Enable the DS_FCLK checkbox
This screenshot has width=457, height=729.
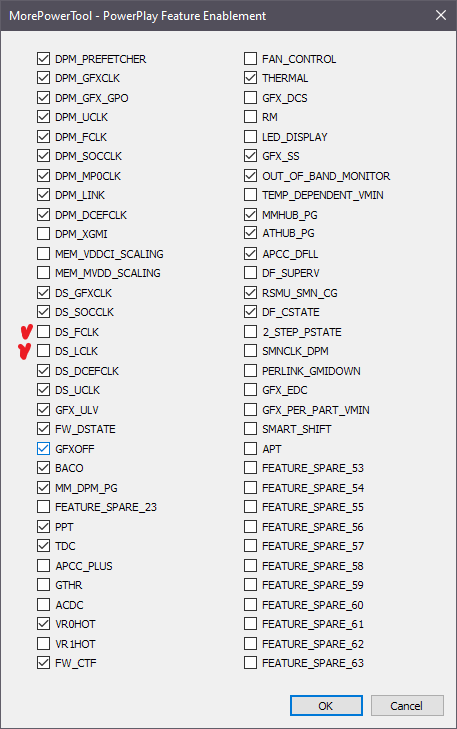(x=43, y=332)
